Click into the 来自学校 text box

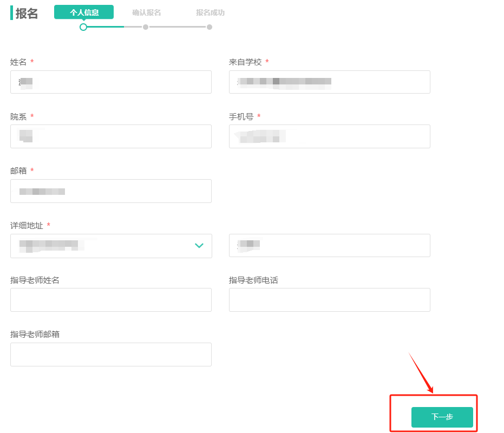(x=329, y=82)
